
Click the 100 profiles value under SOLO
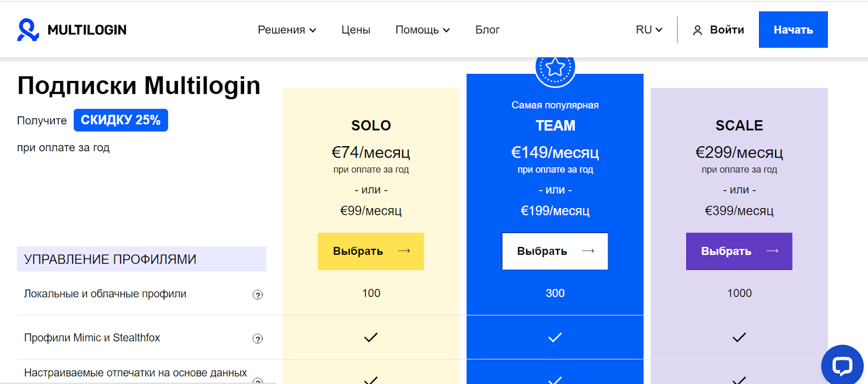click(371, 293)
